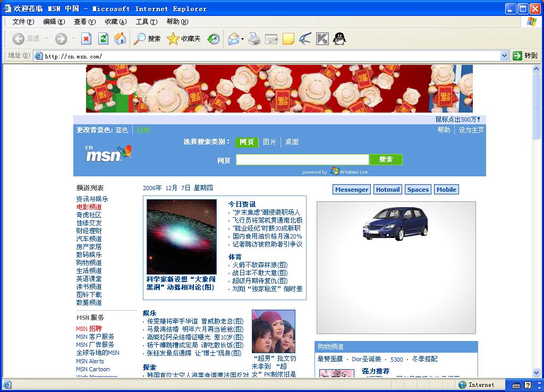Click the Back arrow toolbar icon
544x392 pixels.
19,39
